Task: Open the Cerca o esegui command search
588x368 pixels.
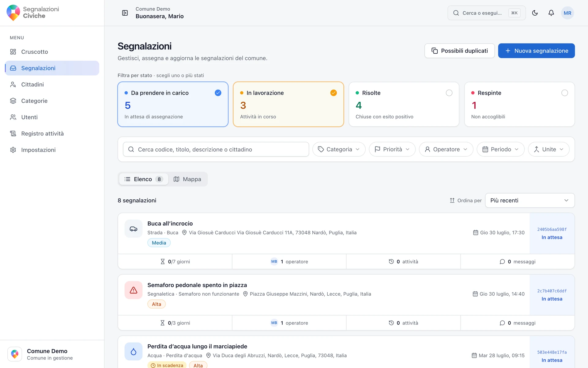Action: point(487,13)
